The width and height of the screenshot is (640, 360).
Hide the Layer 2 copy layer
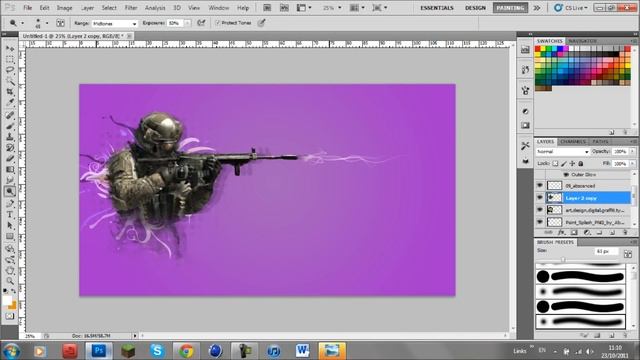540,198
